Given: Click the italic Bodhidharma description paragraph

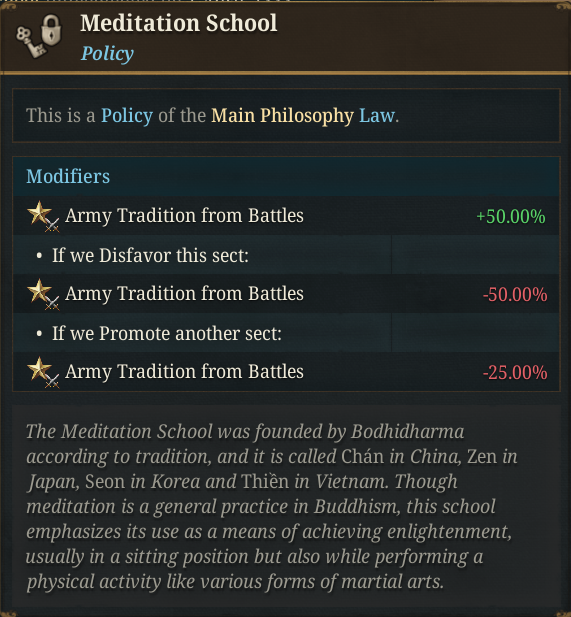Looking at the screenshot, I should [272, 506].
